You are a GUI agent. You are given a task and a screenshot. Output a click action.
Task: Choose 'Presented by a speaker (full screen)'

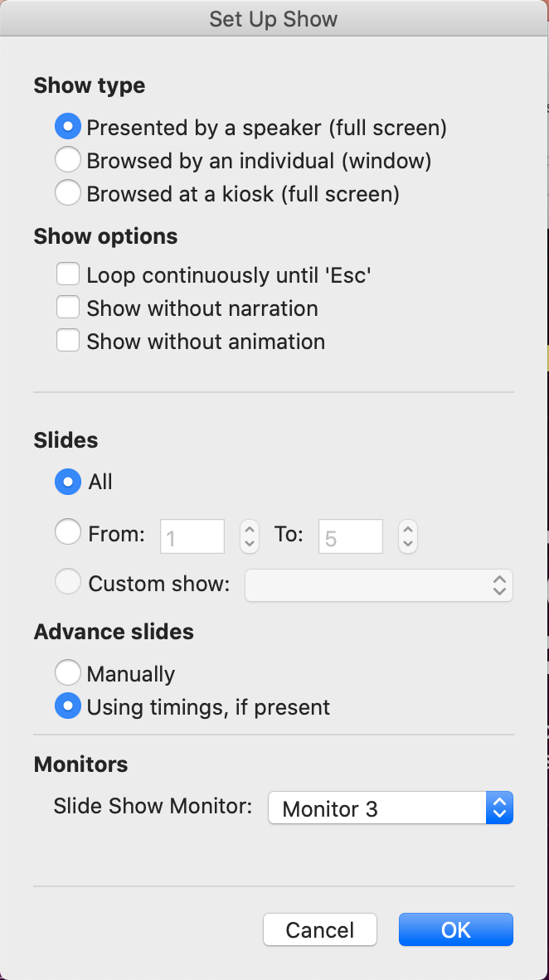(68, 126)
